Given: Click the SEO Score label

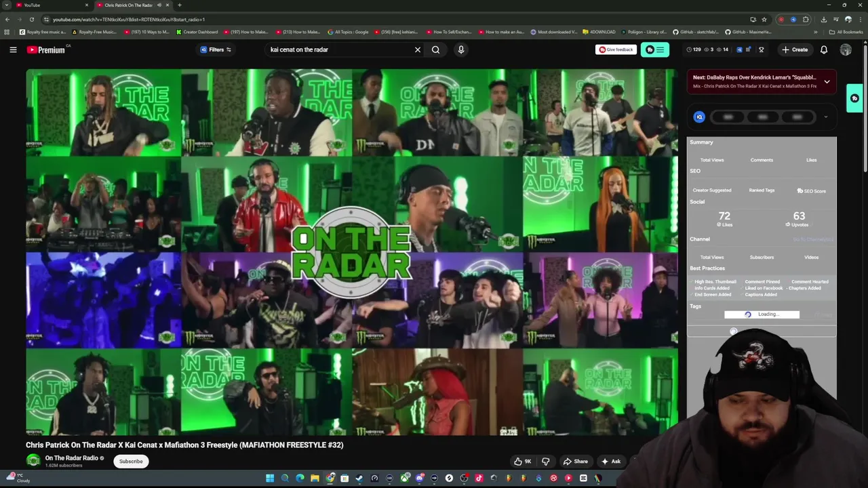Looking at the screenshot, I should pos(812,191).
